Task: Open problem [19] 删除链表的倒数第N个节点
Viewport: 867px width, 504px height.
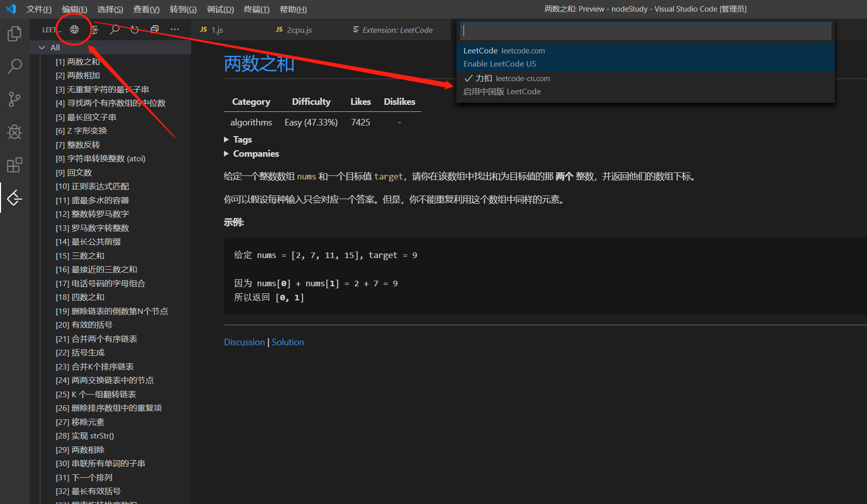Action: pos(112,311)
